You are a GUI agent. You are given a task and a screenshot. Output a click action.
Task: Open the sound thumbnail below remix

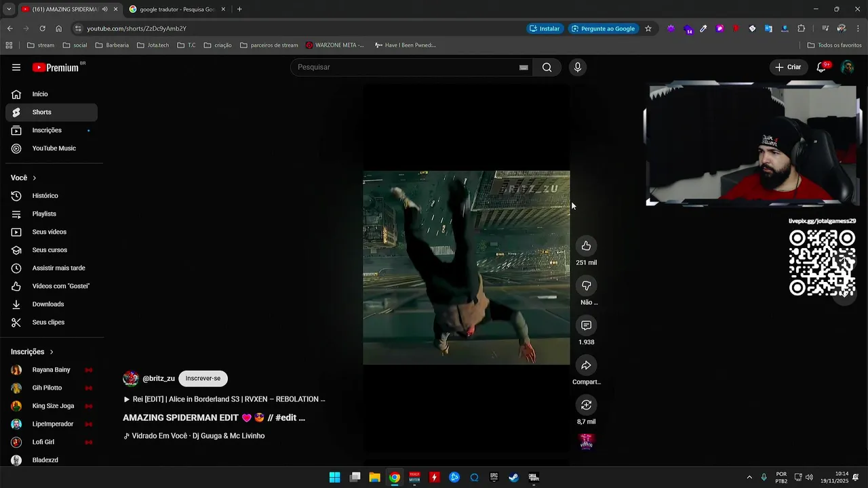pos(587,442)
